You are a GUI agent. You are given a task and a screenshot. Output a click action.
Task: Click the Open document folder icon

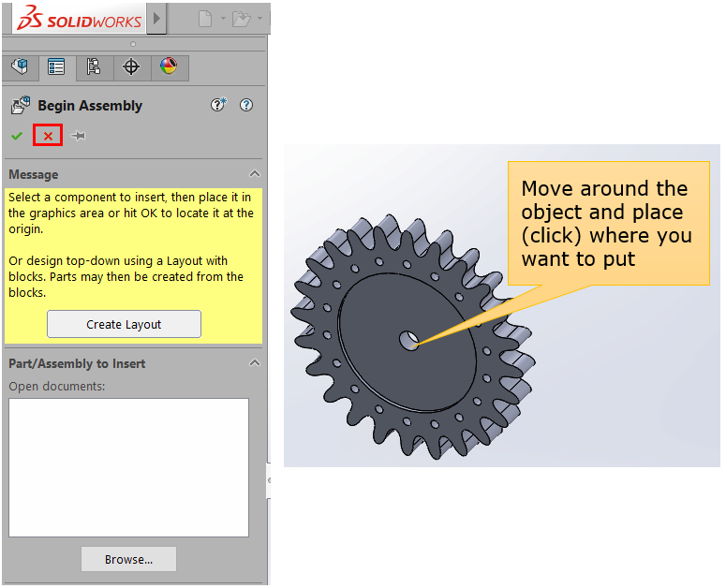pos(242,19)
